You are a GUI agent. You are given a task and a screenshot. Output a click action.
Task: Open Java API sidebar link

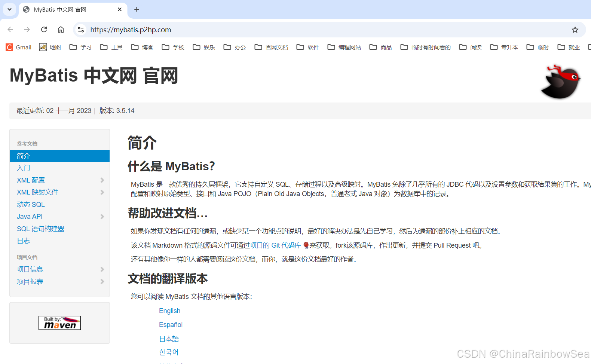pos(30,217)
